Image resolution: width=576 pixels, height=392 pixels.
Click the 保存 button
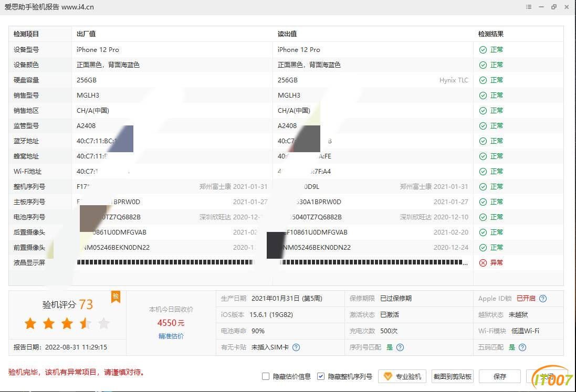500,376
